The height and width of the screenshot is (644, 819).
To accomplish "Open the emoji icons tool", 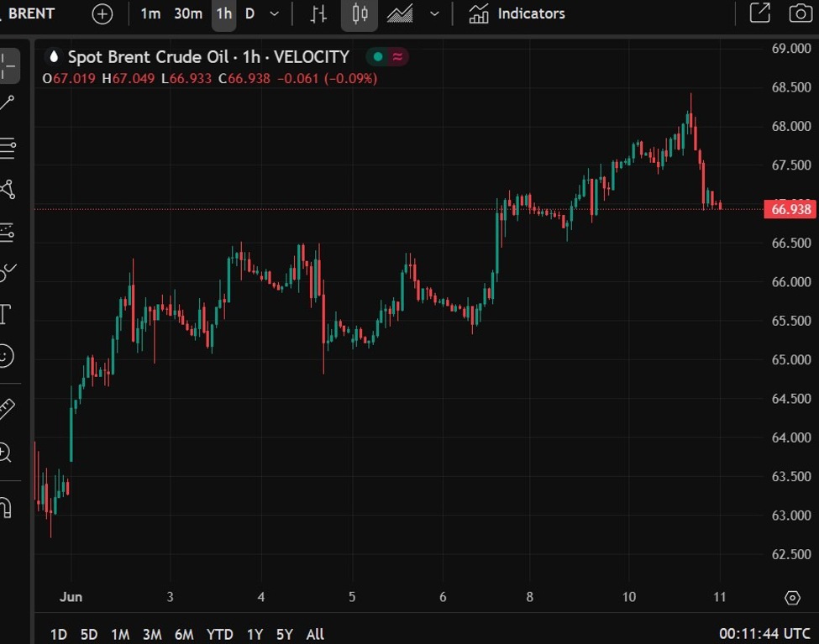I will (x=6, y=356).
